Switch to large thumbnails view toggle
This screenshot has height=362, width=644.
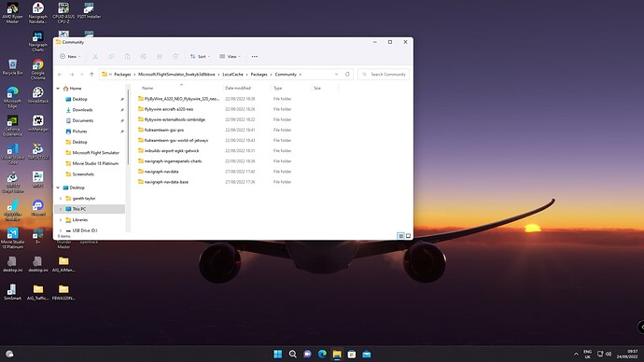[x=408, y=236]
